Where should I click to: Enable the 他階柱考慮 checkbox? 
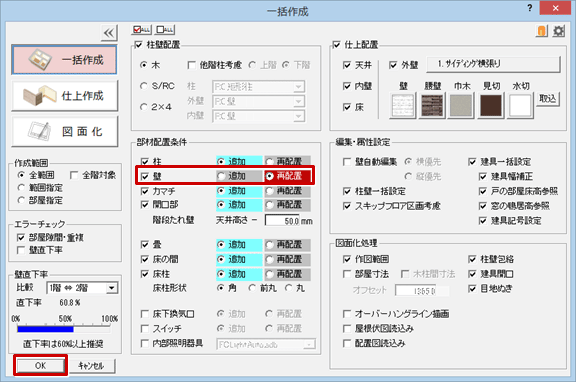[x=191, y=65]
